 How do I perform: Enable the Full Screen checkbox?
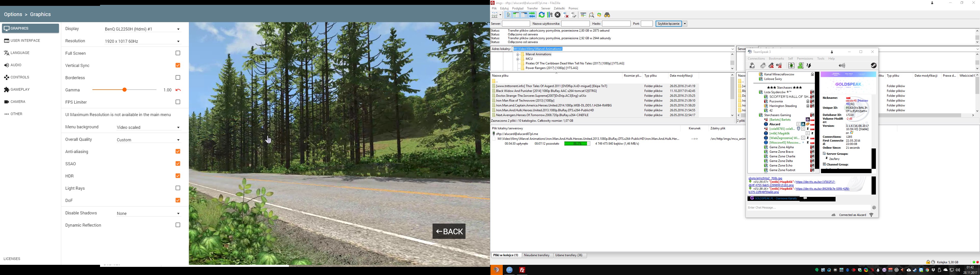178,53
